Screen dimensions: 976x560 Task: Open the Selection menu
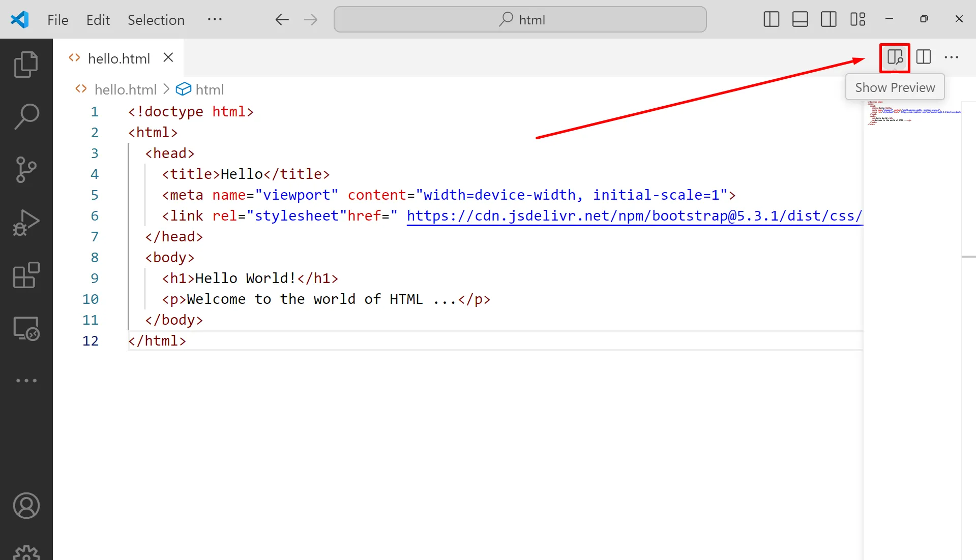tap(156, 20)
